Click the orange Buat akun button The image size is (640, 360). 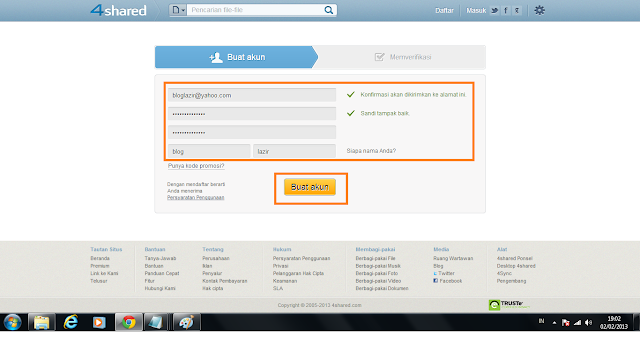310,187
